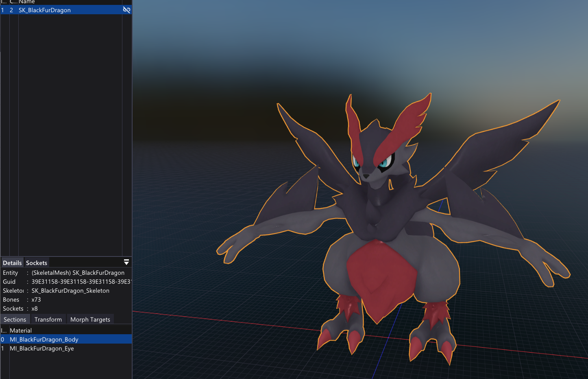The width and height of the screenshot is (588, 379).
Task: Open the Details panel dropdown menu arrow
Action: click(x=126, y=262)
